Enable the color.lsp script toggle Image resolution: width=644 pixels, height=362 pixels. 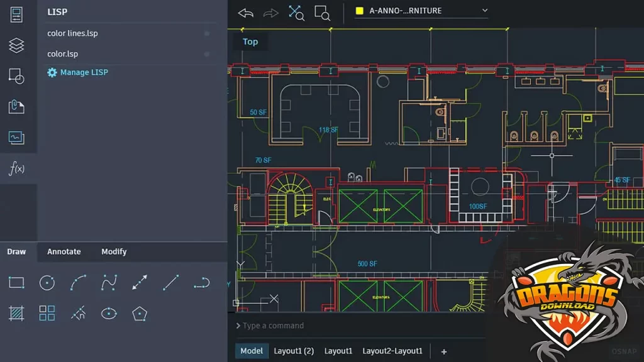pos(207,53)
